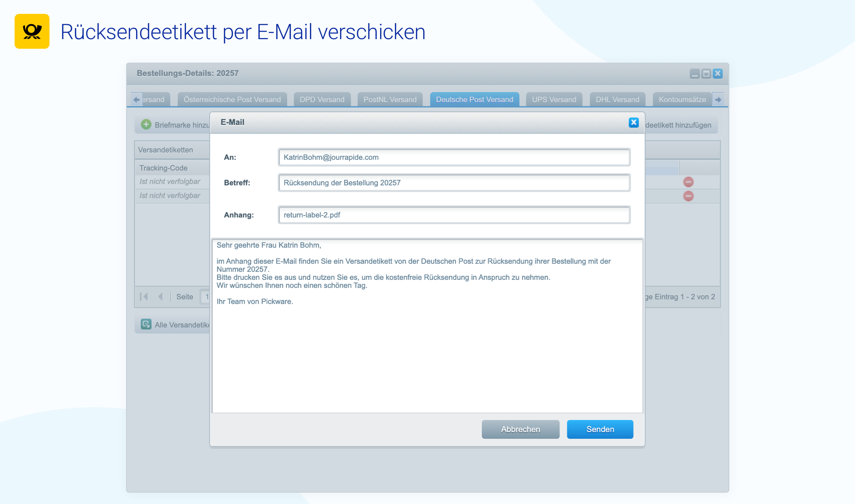Switch to Österreichische Post Versand tab

232,100
